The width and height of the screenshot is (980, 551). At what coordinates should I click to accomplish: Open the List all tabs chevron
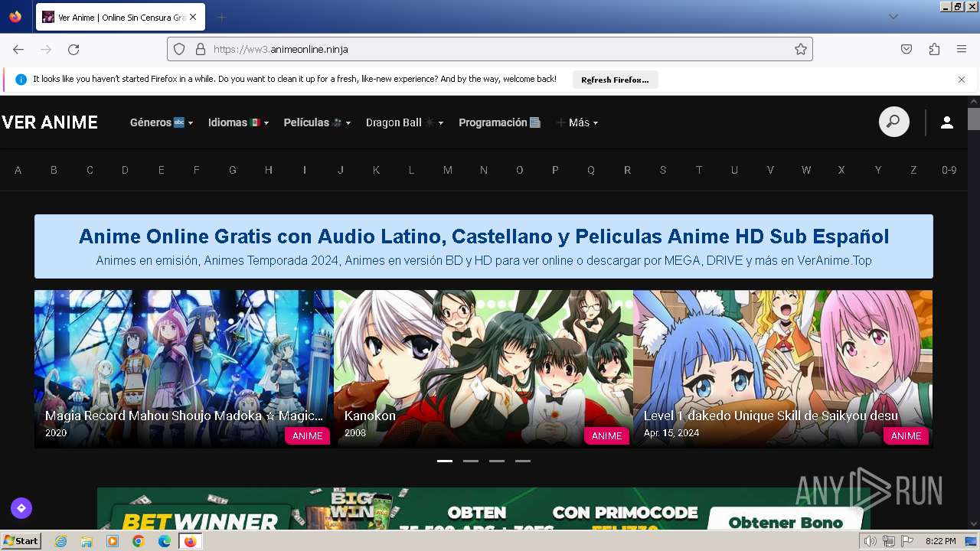tap(893, 17)
